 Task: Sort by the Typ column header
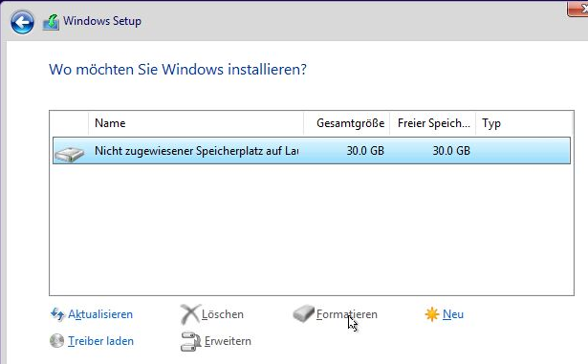coord(524,123)
